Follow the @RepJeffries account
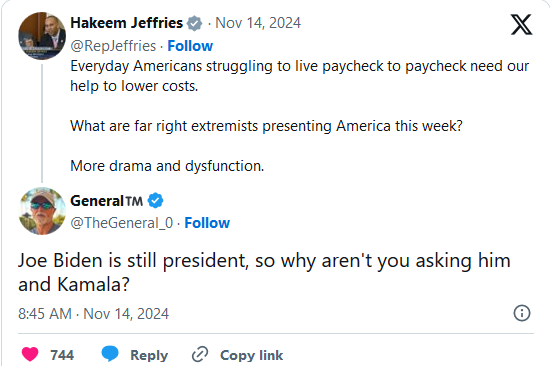550x366 pixels. pyautogui.click(x=190, y=46)
